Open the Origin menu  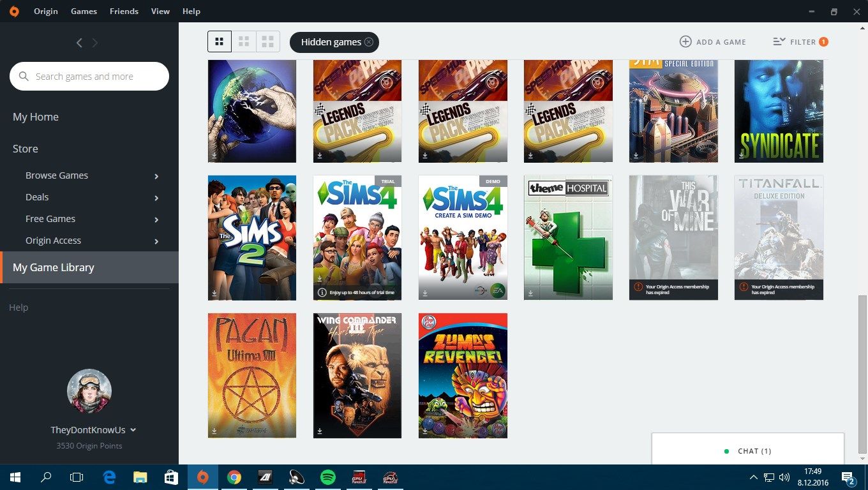[46, 11]
